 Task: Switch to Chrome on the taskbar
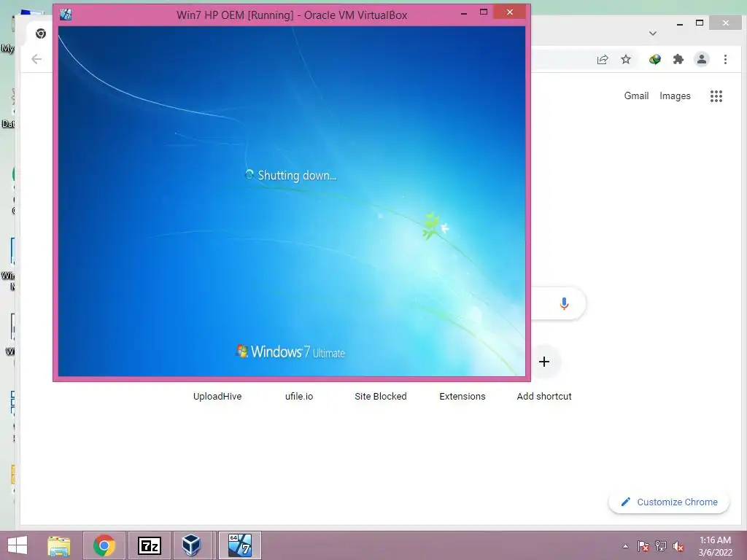pos(104,545)
